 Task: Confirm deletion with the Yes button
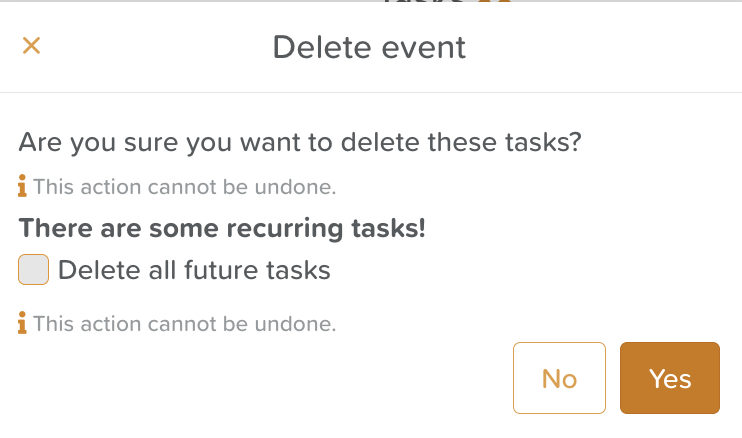click(670, 378)
